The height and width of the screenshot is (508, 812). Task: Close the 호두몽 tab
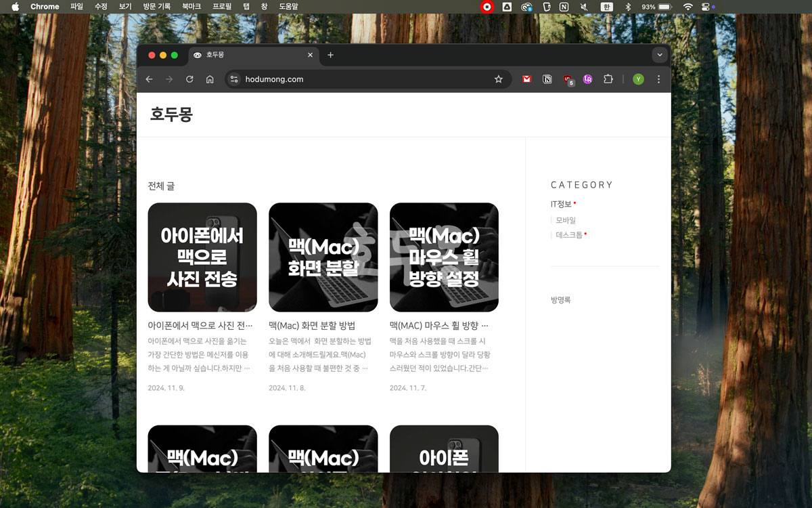311,55
